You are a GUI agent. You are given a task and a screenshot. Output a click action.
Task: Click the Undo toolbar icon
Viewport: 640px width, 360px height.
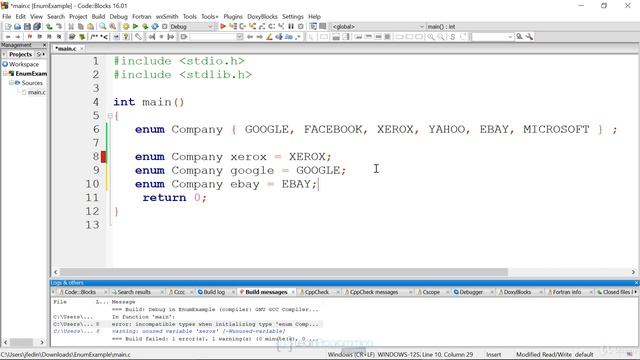[49, 27]
